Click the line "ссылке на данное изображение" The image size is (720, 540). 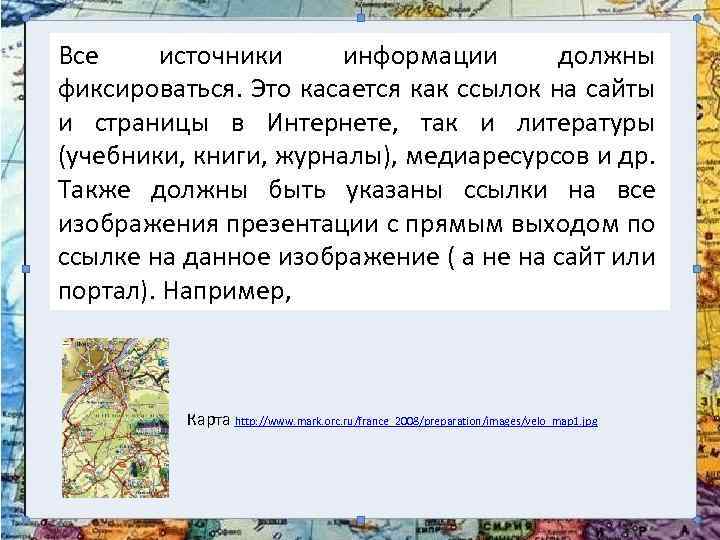(x=356, y=257)
